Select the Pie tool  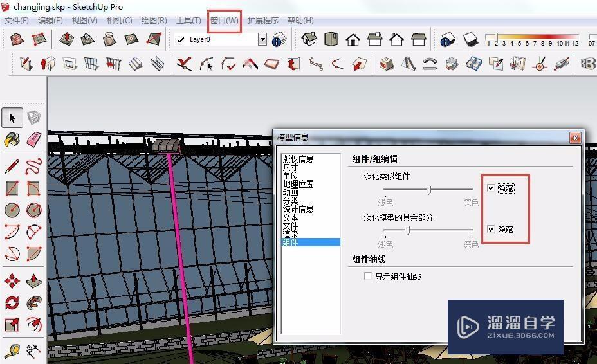point(34,253)
